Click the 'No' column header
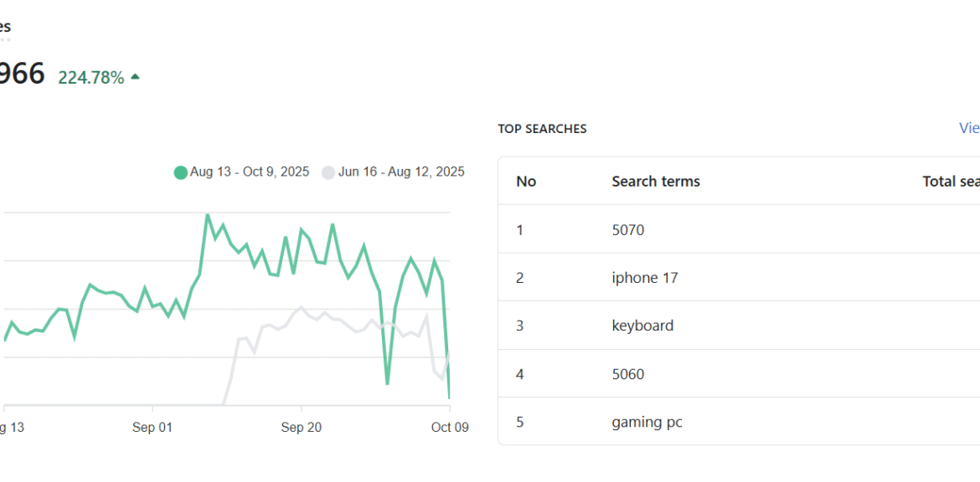 click(x=525, y=182)
